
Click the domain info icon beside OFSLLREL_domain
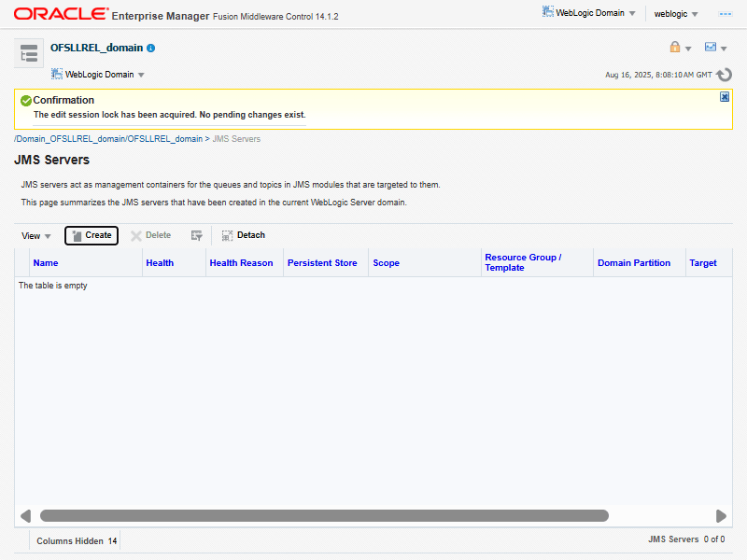click(x=151, y=49)
